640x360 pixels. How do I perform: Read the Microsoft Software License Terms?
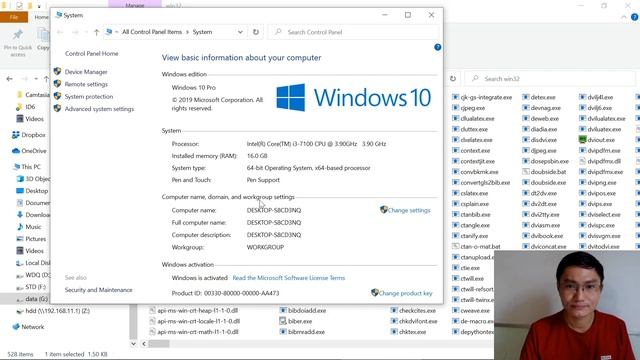pos(289,278)
